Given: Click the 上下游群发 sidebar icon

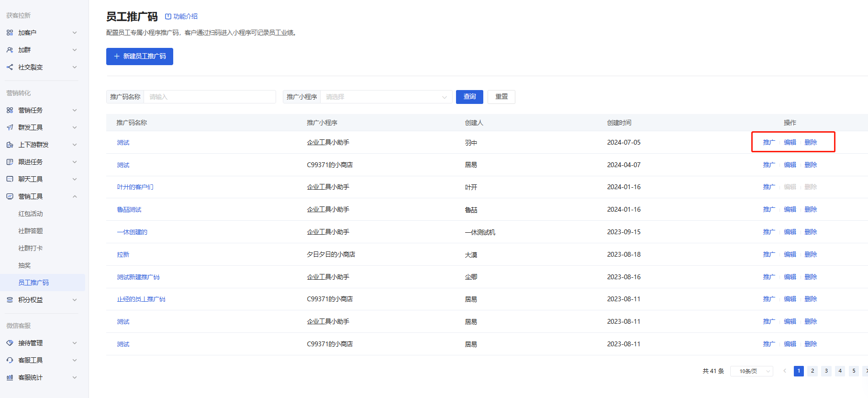Looking at the screenshot, I should tap(10, 145).
